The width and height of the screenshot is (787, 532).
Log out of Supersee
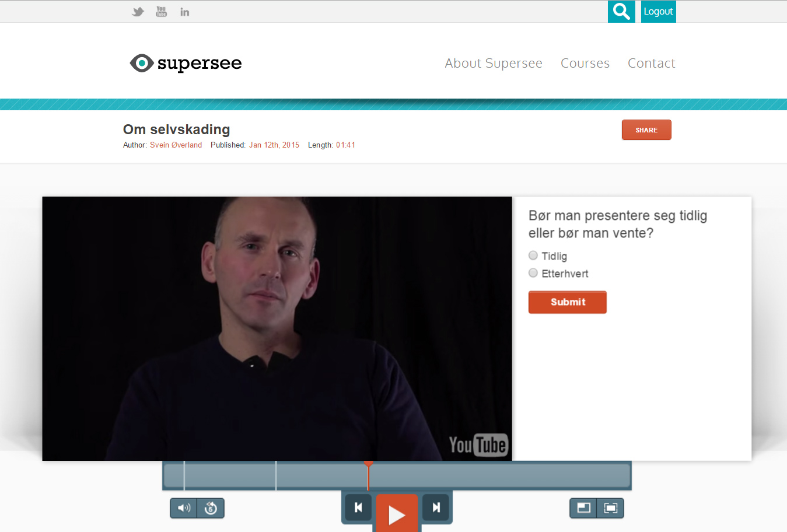[659, 11]
